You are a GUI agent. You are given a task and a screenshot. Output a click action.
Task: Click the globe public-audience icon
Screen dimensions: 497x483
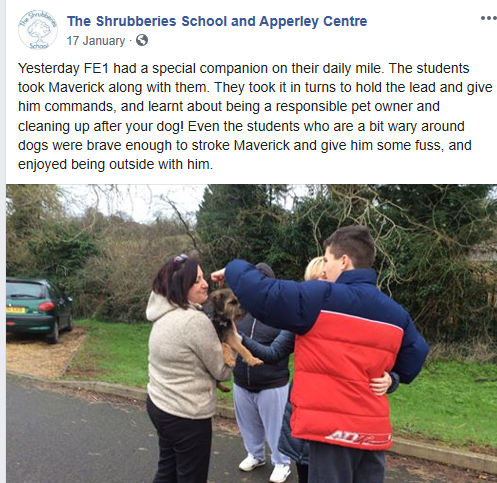pyautogui.click(x=142, y=40)
